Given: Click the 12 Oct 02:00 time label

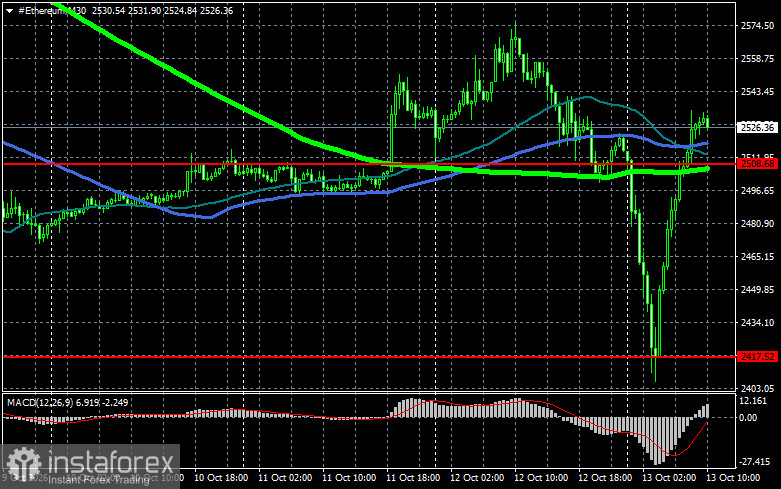Looking at the screenshot, I should click(477, 478).
